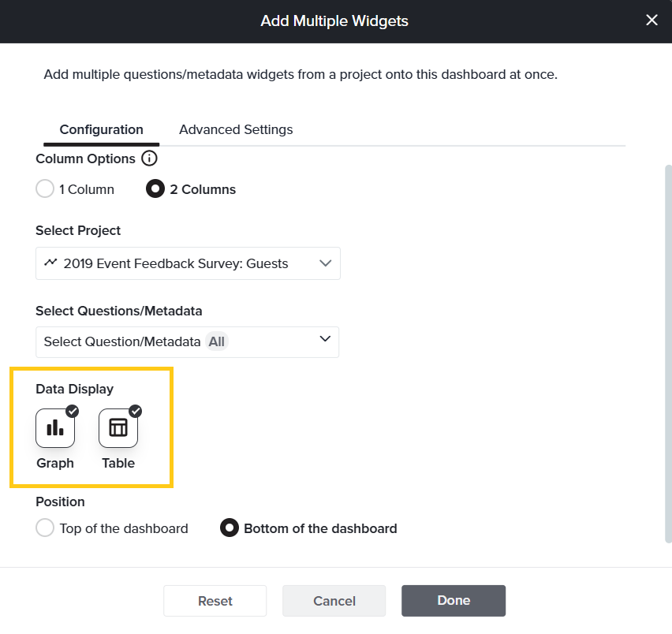Click the Cancel button
The width and height of the screenshot is (672, 634).
334,601
